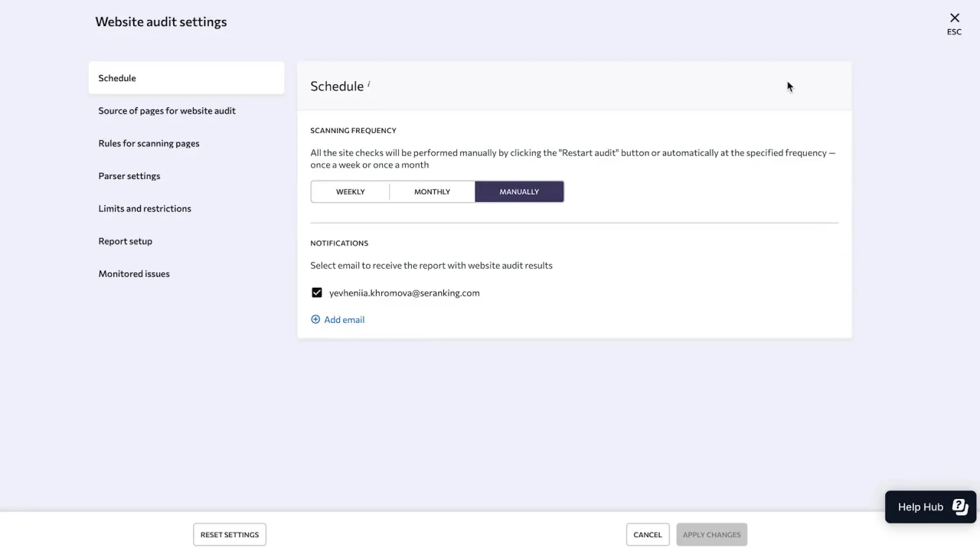Click 'Select email to receive the report' text
This screenshot has width=980, height=551.
[431, 266]
